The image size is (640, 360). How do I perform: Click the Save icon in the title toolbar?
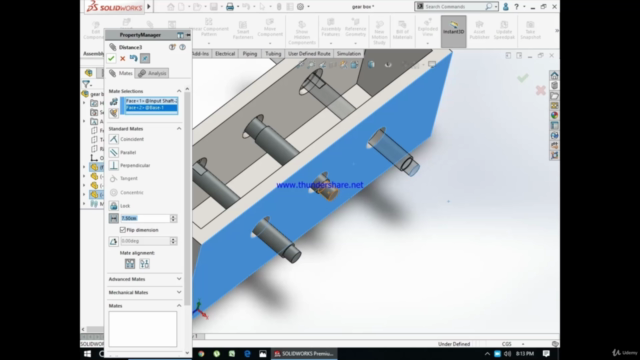pos(213,7)
